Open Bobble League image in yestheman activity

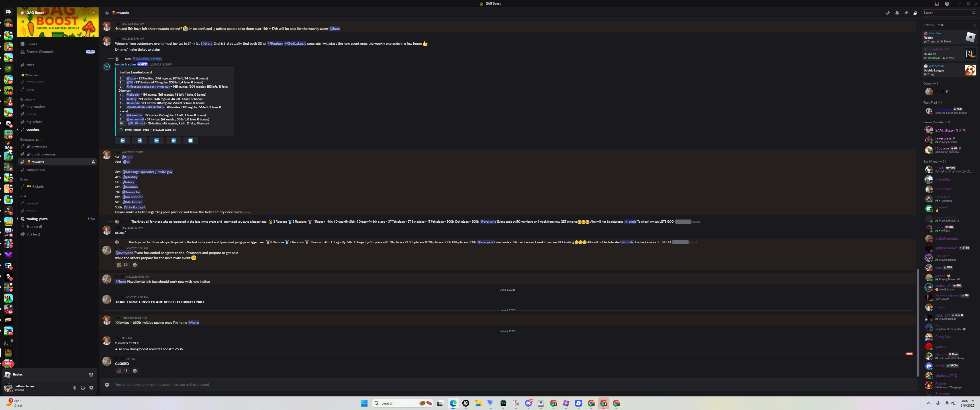click(971, 70)
